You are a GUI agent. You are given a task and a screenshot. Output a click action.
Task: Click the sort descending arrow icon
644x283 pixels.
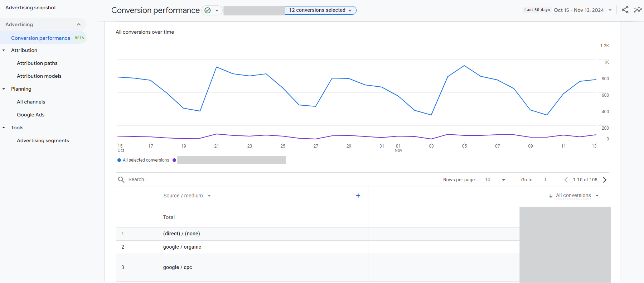click(551, 196)
